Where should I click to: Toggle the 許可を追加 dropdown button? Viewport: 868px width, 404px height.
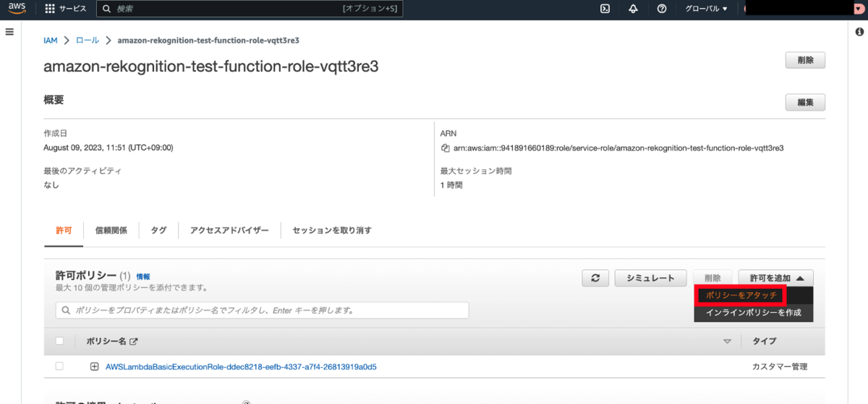[776, 278]
